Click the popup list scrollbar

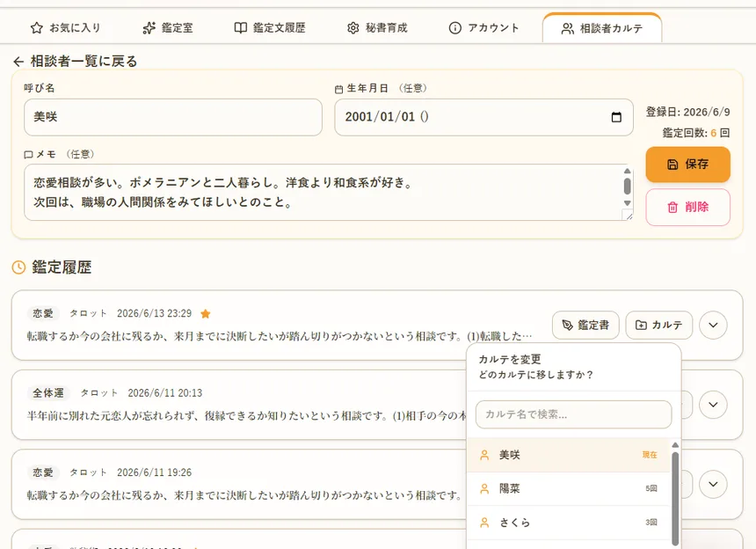675,498
